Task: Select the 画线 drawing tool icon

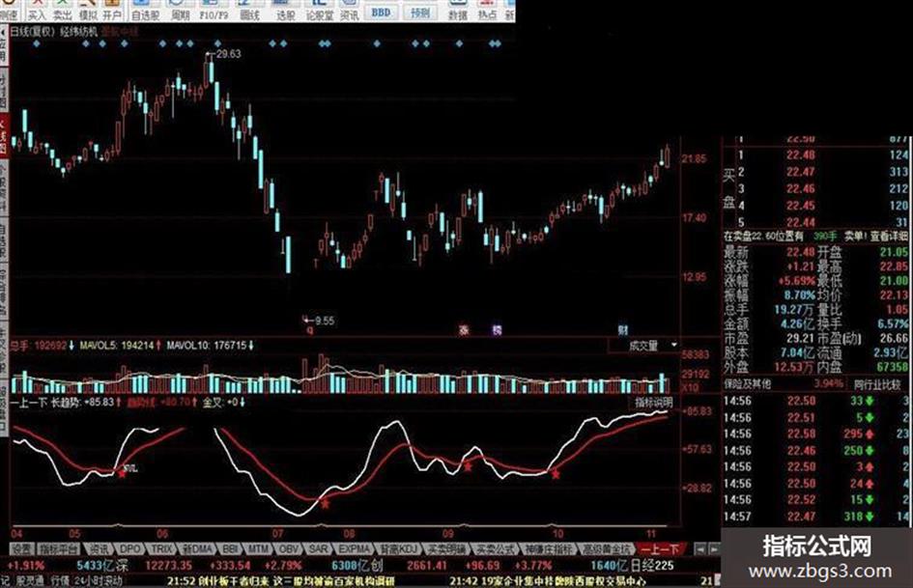Action: click(x=249, y=11)
